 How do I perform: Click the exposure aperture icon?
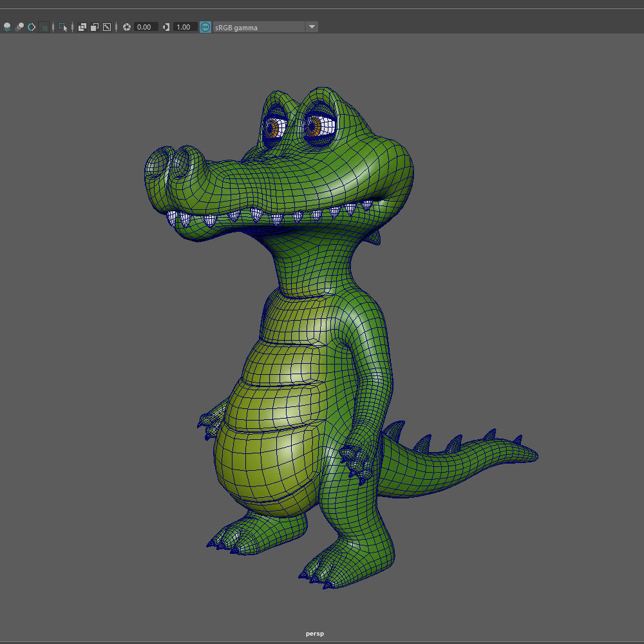click(127, 27)
